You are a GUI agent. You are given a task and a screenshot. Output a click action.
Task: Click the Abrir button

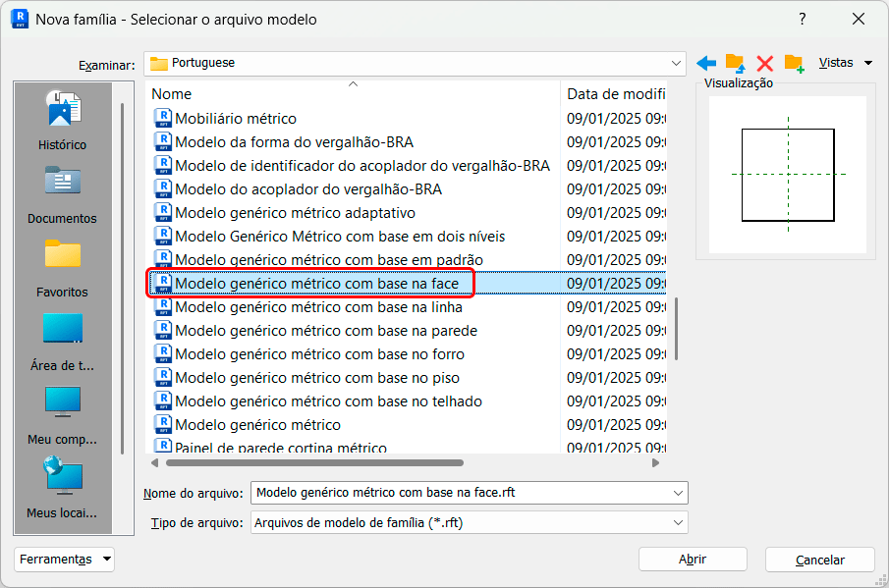click(x=693, y=560)
